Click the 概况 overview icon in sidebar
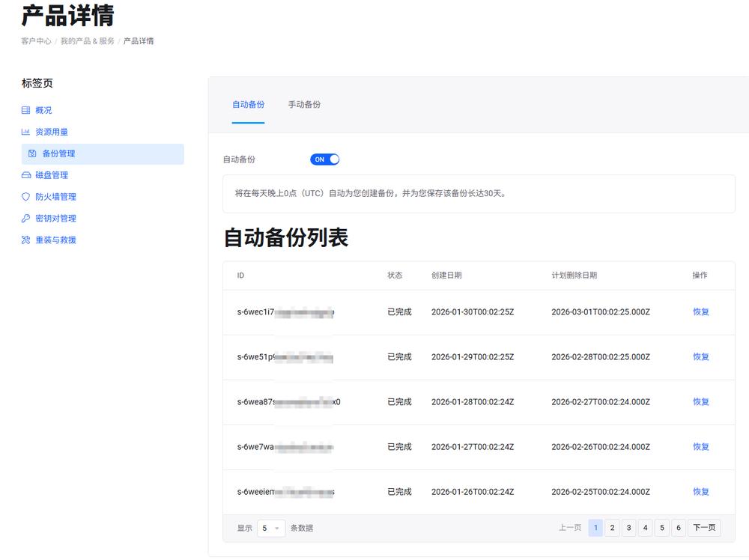The width and height of the screenshot is (749, 560). (26, 110)
